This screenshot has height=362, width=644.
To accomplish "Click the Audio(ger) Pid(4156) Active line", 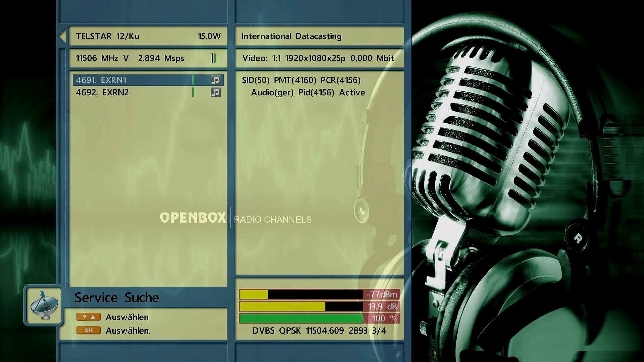I will click(x=308, y=93).
